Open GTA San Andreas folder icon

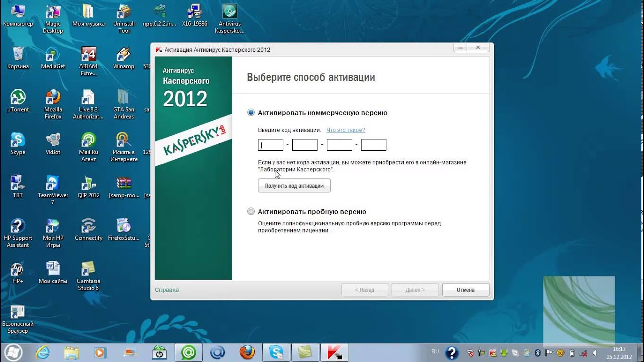[124, 105]
